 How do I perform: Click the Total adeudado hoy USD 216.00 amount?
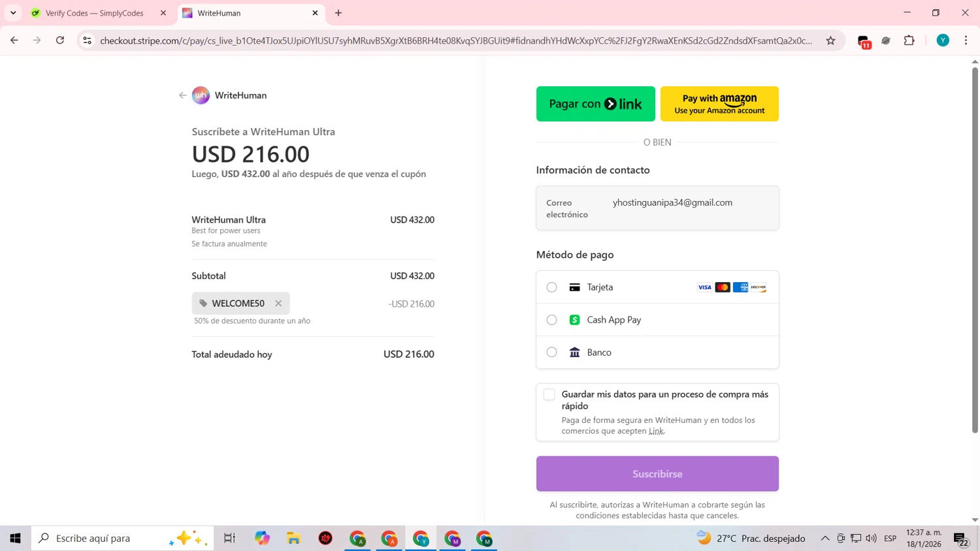(x=408, y=354)
